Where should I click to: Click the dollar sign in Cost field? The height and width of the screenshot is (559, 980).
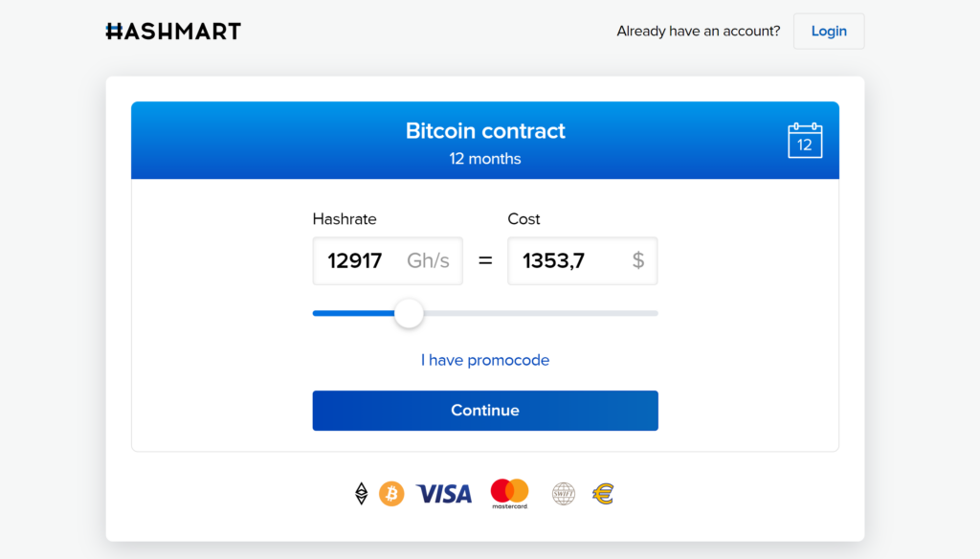tap(638, 260)
